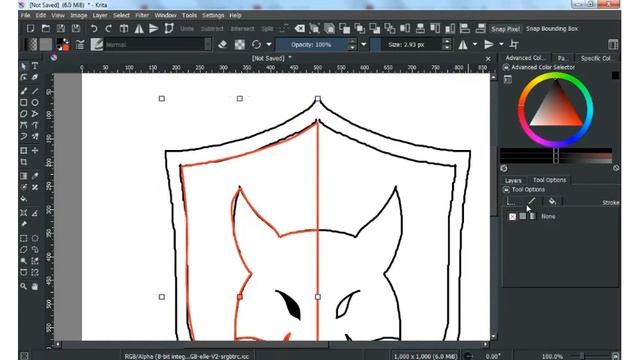Expand dropdown arrow after Opacity slider

364,44
